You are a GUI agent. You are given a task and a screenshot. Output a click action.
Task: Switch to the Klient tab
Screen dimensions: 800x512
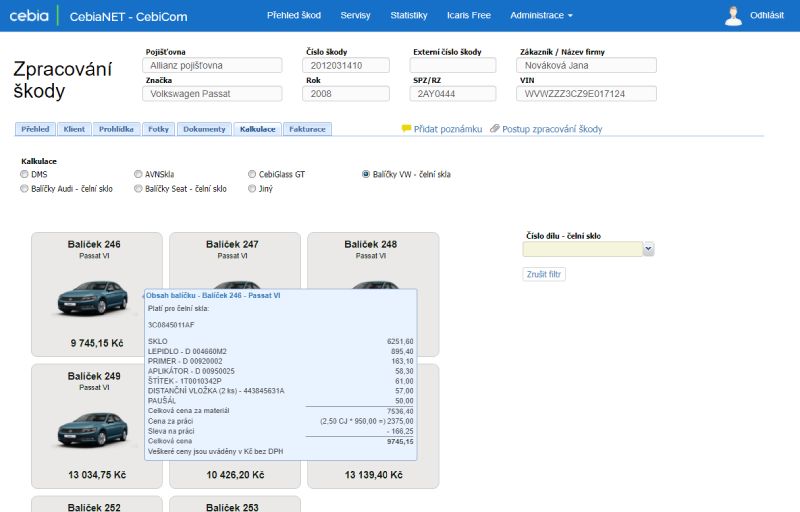pyautogui.click(x=74, y=129)
